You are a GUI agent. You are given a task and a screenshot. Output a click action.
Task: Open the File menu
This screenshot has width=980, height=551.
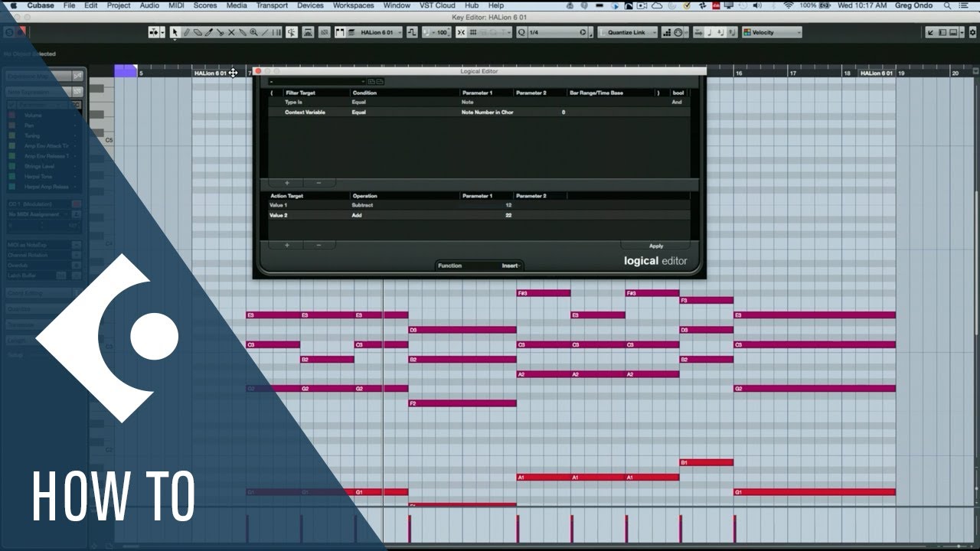pyautogui.click(x=70, y=5)
